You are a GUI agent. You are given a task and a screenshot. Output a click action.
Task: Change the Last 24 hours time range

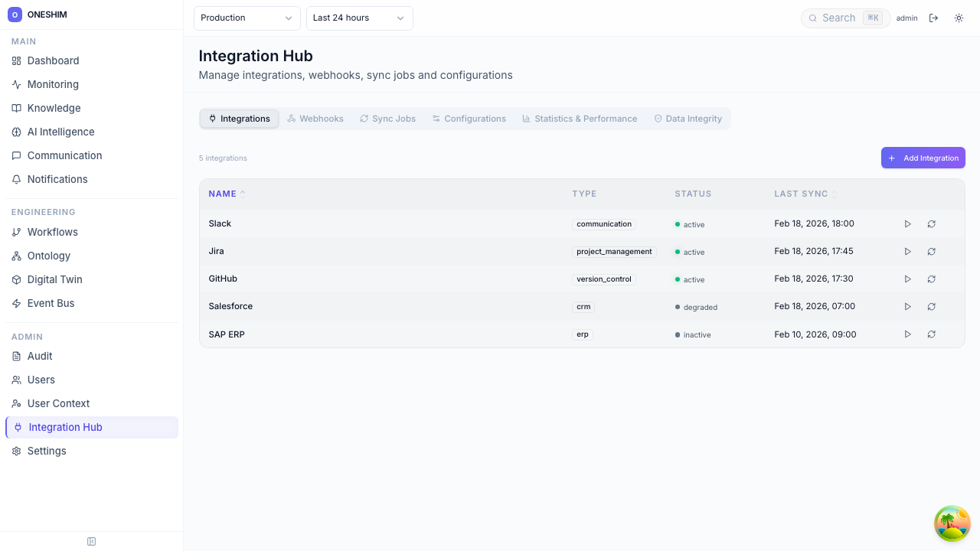tap(359, 18)
